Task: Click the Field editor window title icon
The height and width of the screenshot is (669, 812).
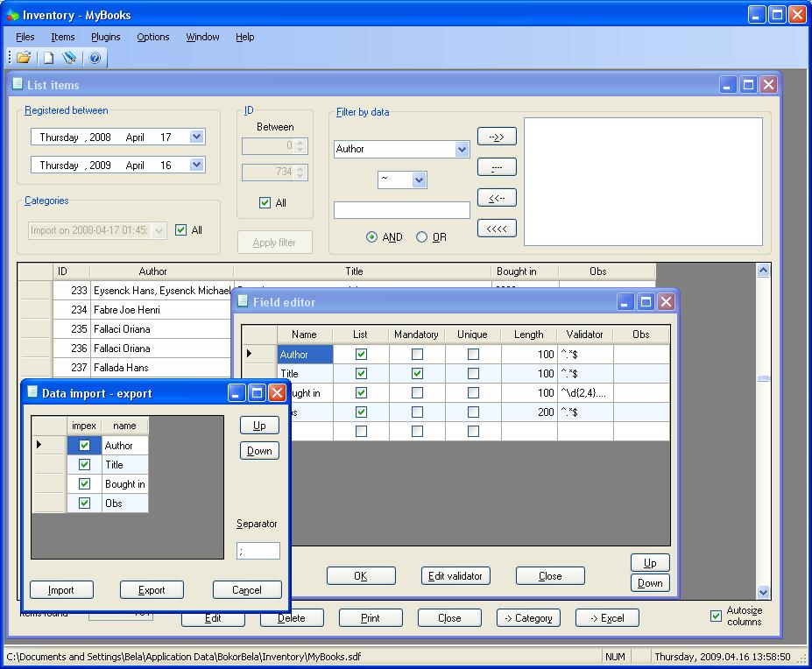Action: (243, 301)
